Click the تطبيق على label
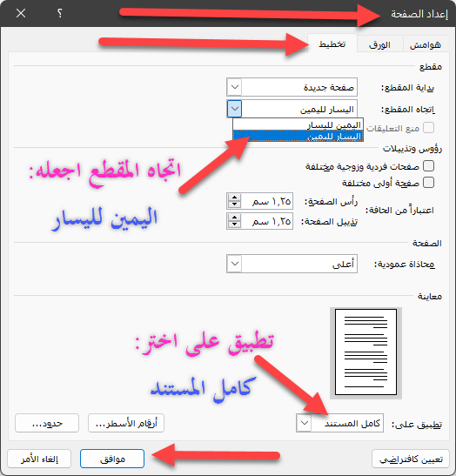Image resolution: width=456 pixels, height=476 pixels. (x=417, y=424)
